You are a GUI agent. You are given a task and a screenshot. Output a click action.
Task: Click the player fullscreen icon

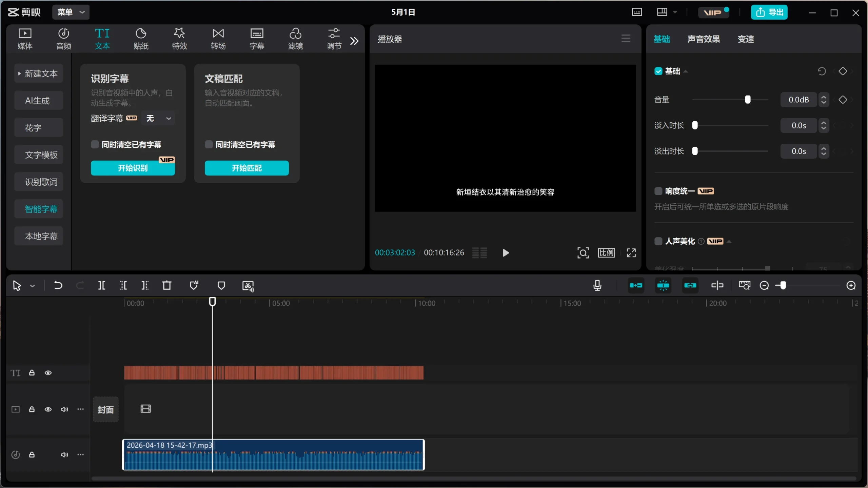pyautogui.click(x=631, y=252)
